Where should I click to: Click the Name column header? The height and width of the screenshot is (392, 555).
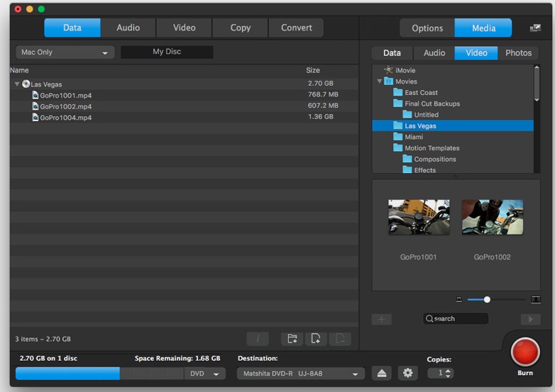(19, 70)
